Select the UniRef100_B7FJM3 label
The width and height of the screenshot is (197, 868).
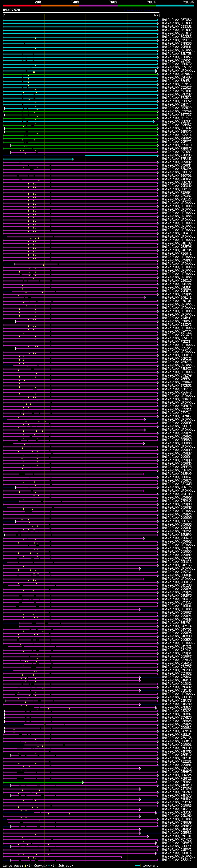pos(177,159)
